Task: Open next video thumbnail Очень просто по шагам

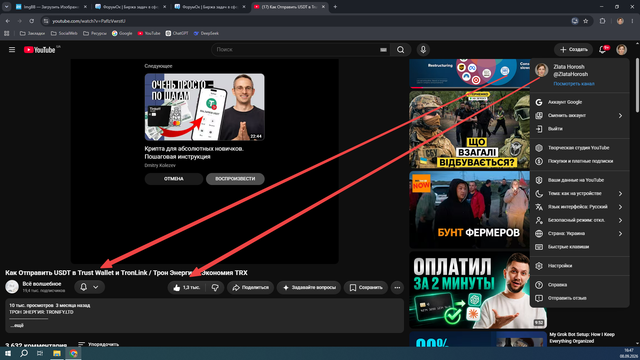Action: [x=204, y=107]
